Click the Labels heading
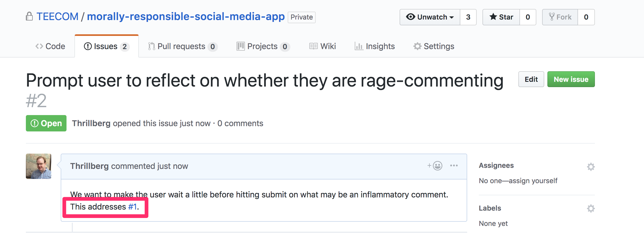644x237 pixels. pos(490,208)
